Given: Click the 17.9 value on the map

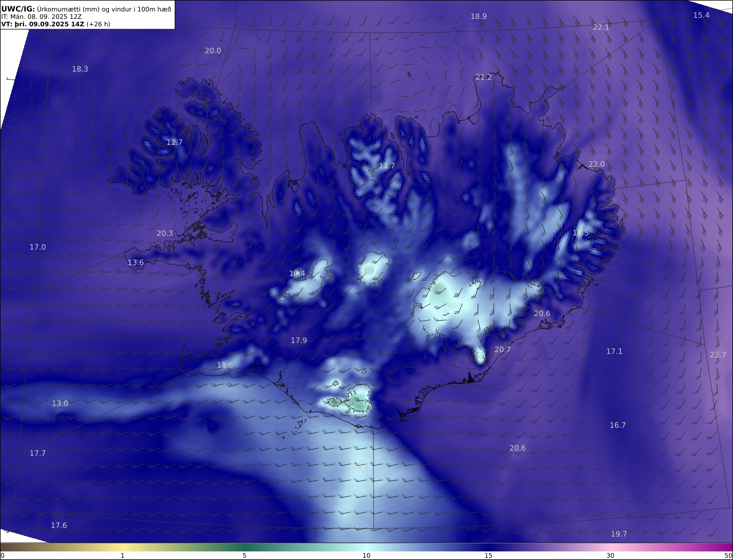Looking at the screenshot, I should click(x=299, y=340).
